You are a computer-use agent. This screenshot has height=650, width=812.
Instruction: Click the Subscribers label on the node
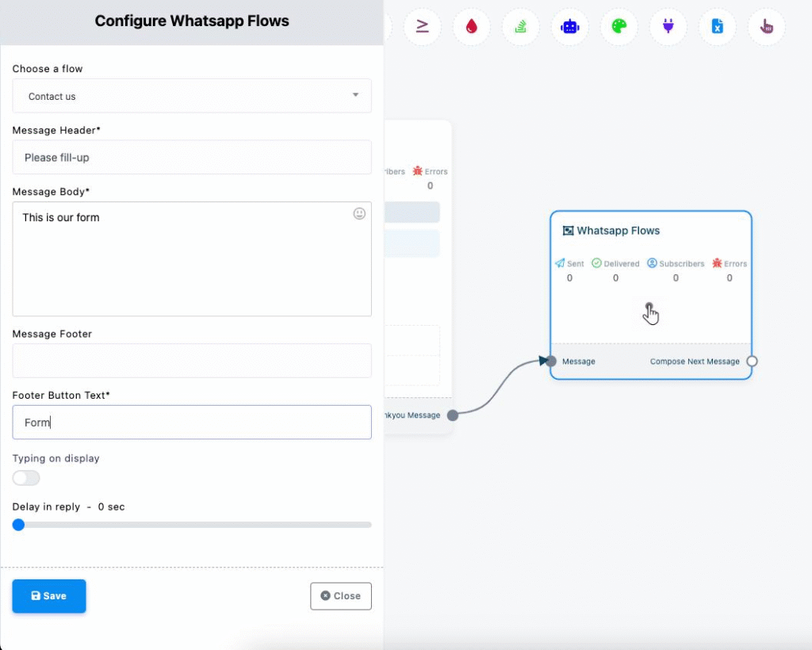[x=681, y=263]
